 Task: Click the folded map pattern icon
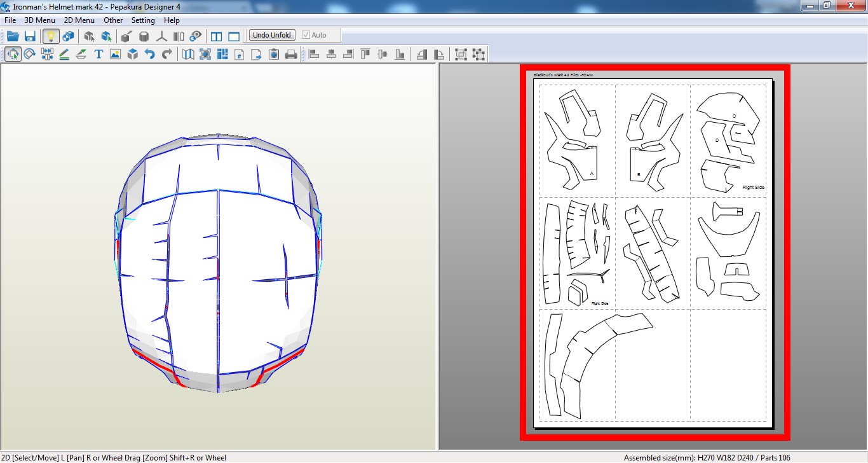point(188,54)
